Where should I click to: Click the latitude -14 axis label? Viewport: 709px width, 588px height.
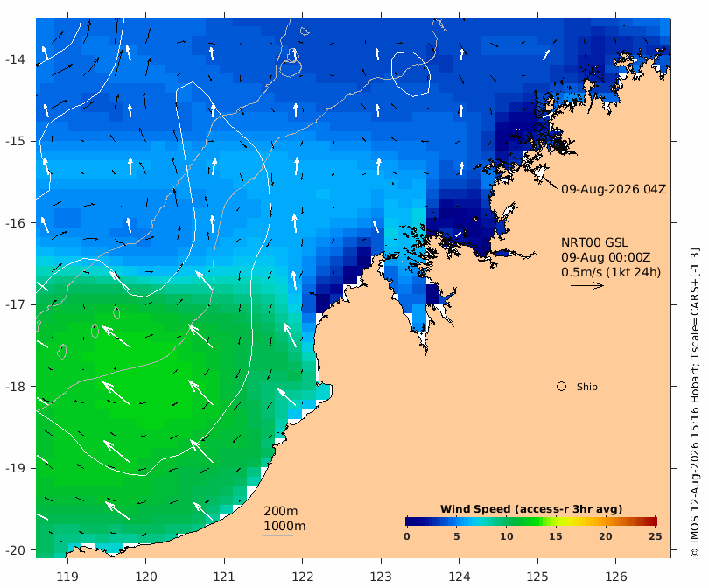point(16,59)
